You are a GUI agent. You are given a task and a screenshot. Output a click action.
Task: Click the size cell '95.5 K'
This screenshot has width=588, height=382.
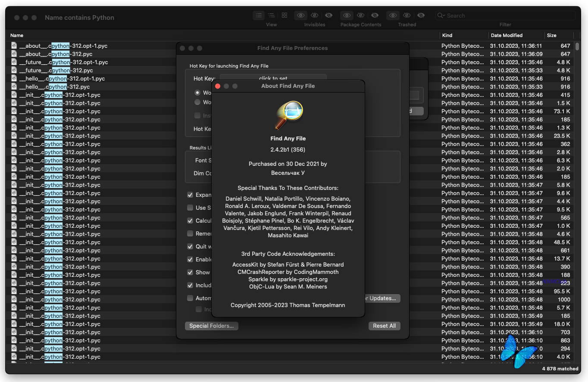point(562,291)
